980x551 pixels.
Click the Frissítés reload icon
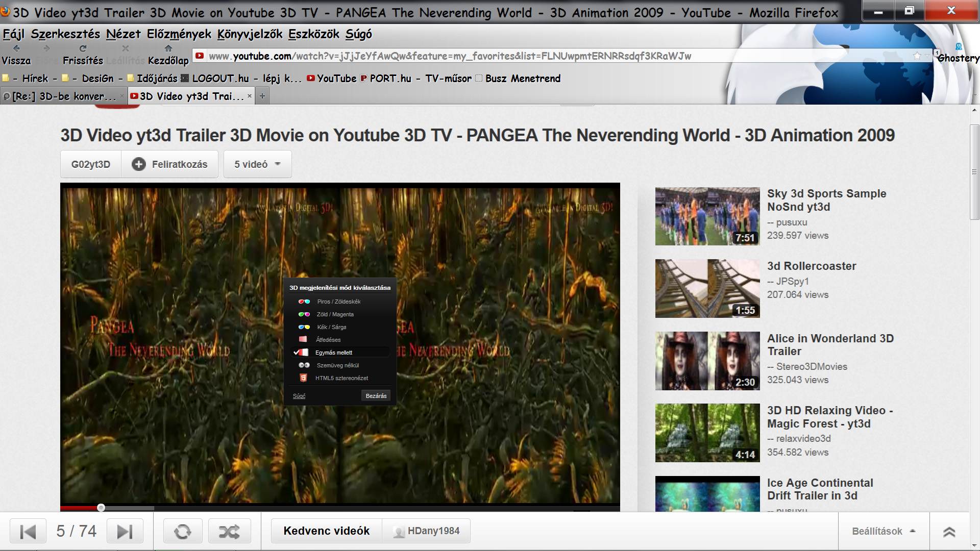pos(83,48)
